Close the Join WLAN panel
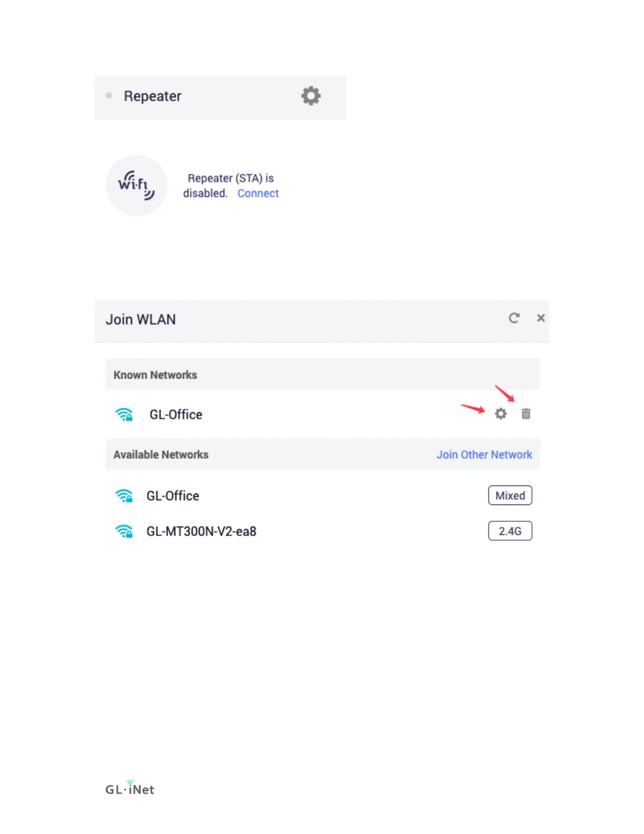The image size is (644, 834). coord(540,318)
